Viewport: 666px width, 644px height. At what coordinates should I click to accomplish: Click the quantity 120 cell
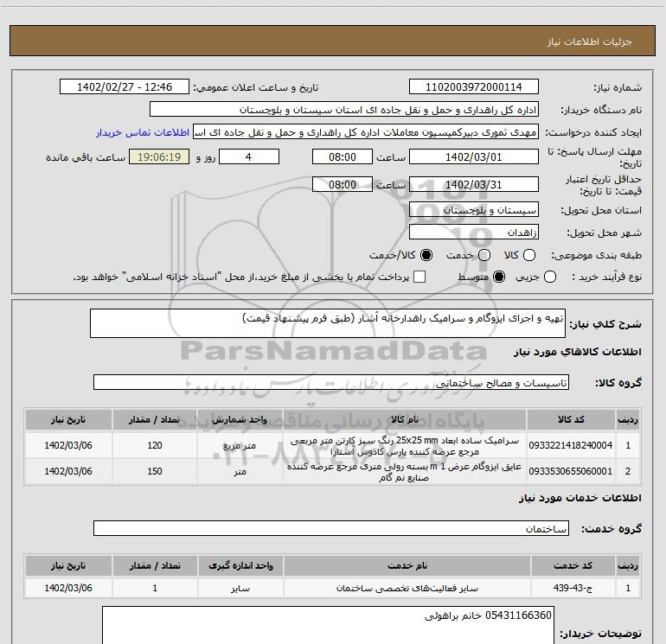155,445
